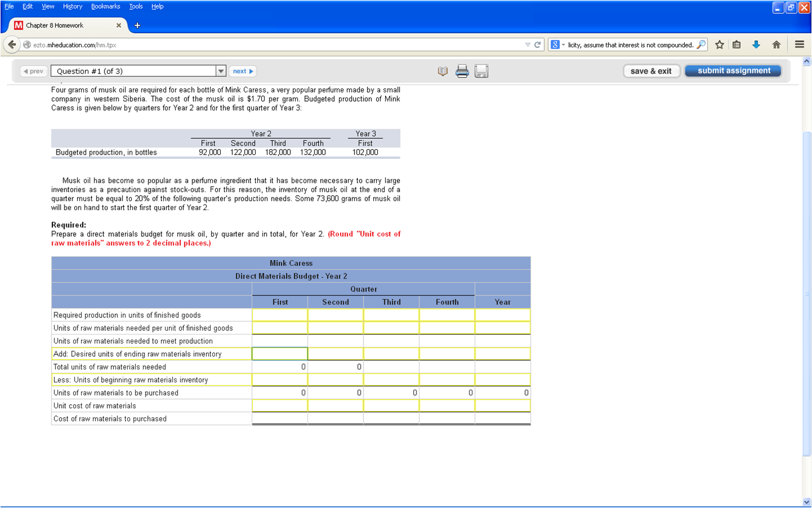The width and height of the screenshot is (812, 508).
Task: Select Second quarter Required production cell
Action: pos(336,315)
